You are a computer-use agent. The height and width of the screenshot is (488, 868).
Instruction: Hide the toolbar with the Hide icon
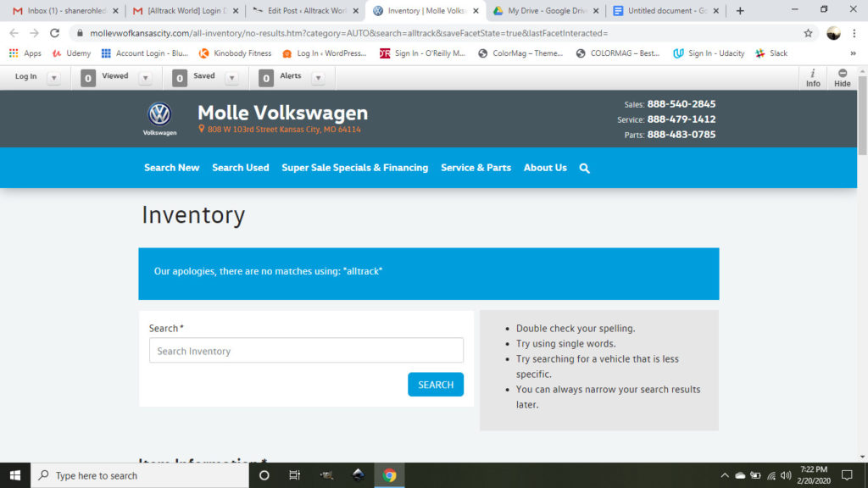click(842, 78)
